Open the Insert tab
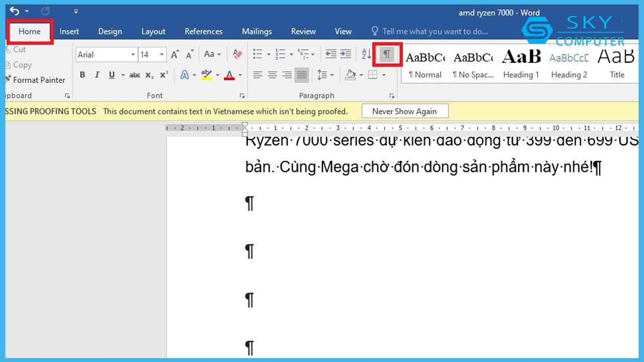 coord(69,31)
